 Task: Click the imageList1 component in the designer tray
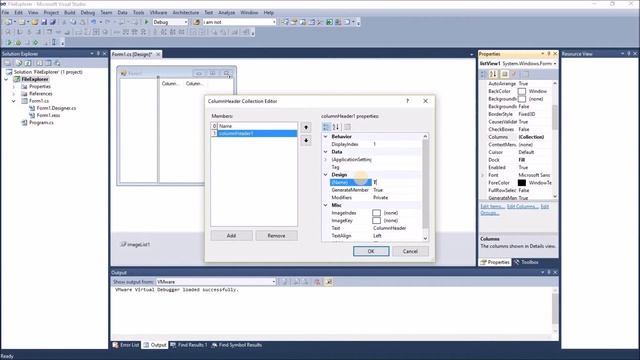point(136,244)
